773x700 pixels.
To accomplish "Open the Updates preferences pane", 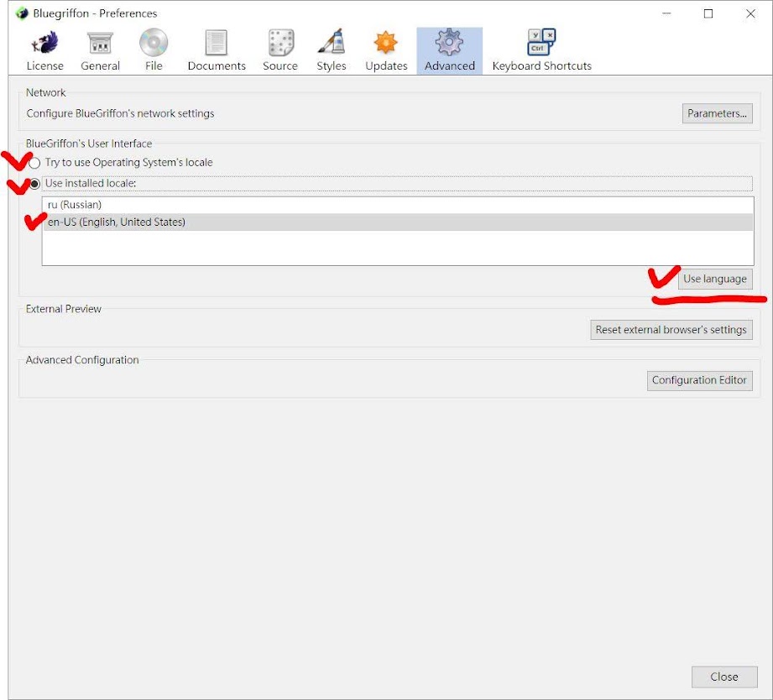I will coord(386,51).
